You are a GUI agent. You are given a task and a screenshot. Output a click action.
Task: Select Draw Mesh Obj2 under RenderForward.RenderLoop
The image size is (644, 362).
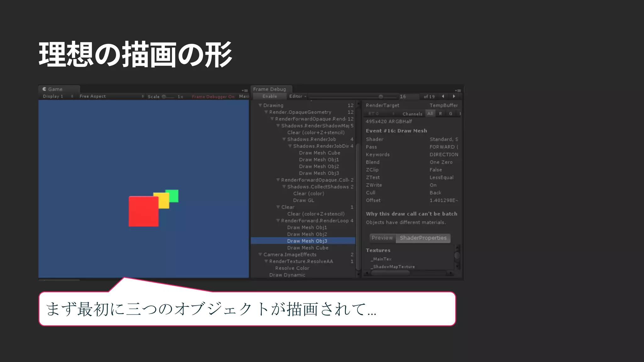[x=307, y=234]
